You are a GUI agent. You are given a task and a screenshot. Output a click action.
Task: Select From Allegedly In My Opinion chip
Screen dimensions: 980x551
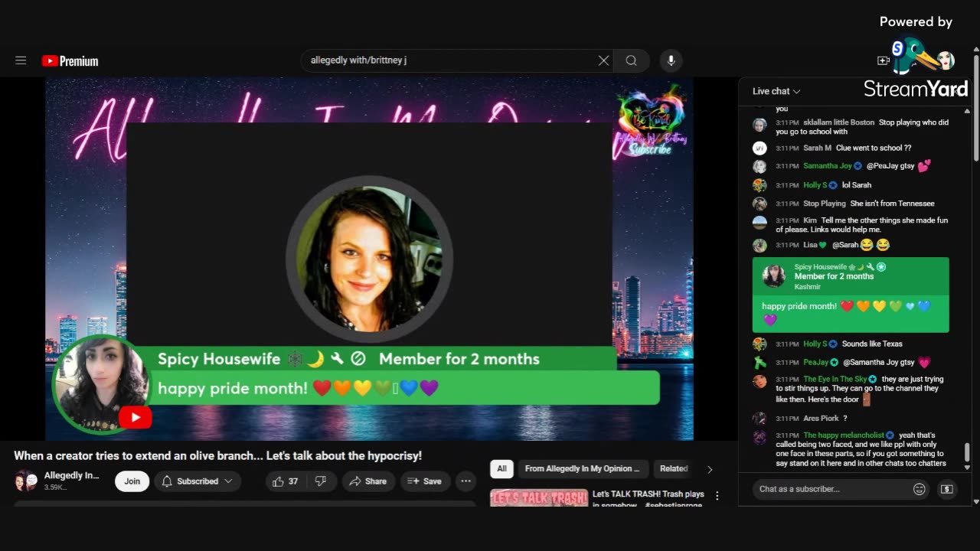tap(583, 468)
